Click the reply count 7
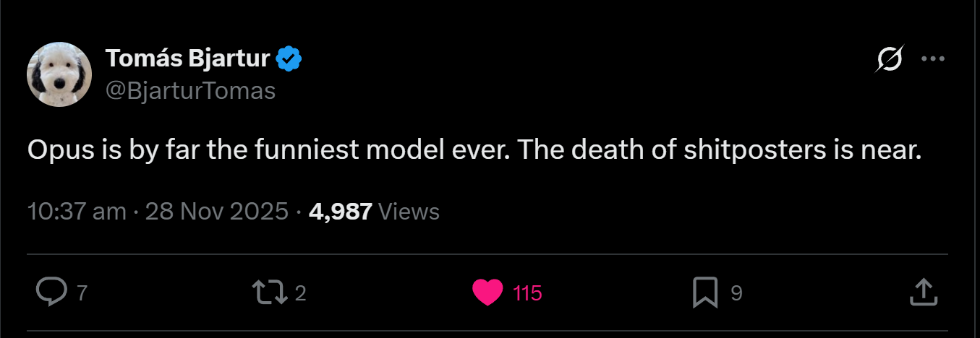This screenshot has width=980, height=338. pyautogui.click(x=82, y=292)
